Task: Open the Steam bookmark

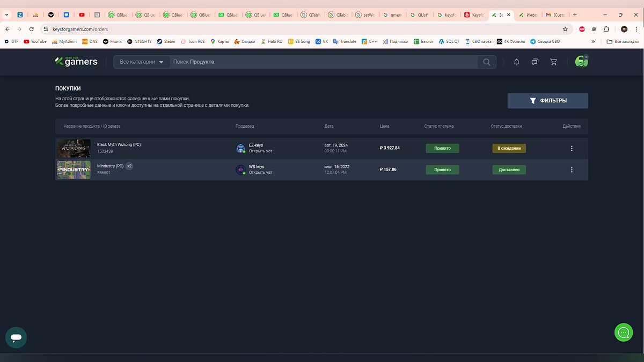Action: point(166,41)
